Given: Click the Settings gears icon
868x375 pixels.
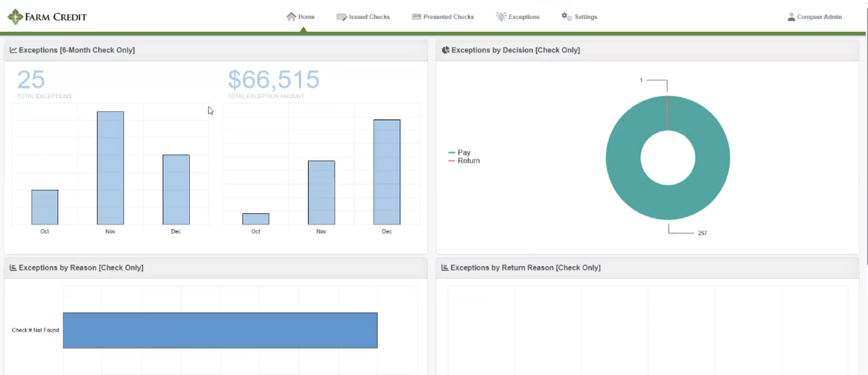Looking at the screenshot, I should click(x=566, y=17).
